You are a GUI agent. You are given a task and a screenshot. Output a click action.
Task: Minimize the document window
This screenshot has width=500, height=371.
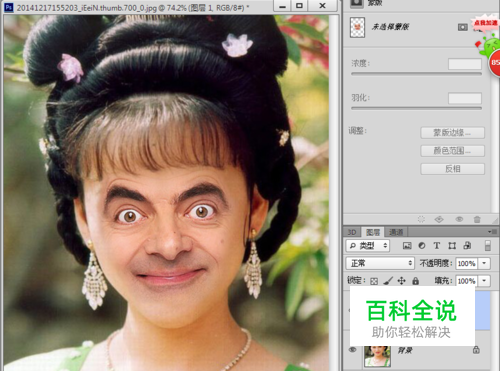click(x=282, y=6)
